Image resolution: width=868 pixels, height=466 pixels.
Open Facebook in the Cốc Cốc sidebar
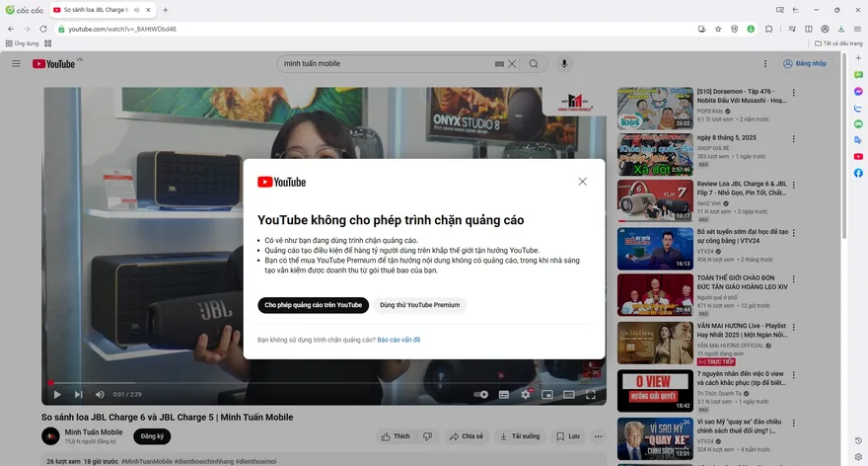click(858, 173)
